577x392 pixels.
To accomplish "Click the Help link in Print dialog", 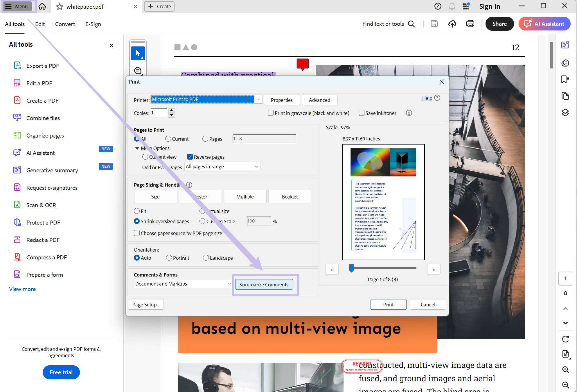I will (427, 98).
